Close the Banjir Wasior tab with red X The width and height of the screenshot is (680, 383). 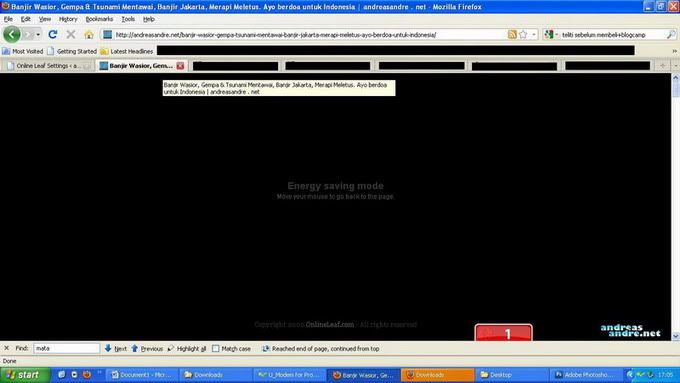point(180,66)
